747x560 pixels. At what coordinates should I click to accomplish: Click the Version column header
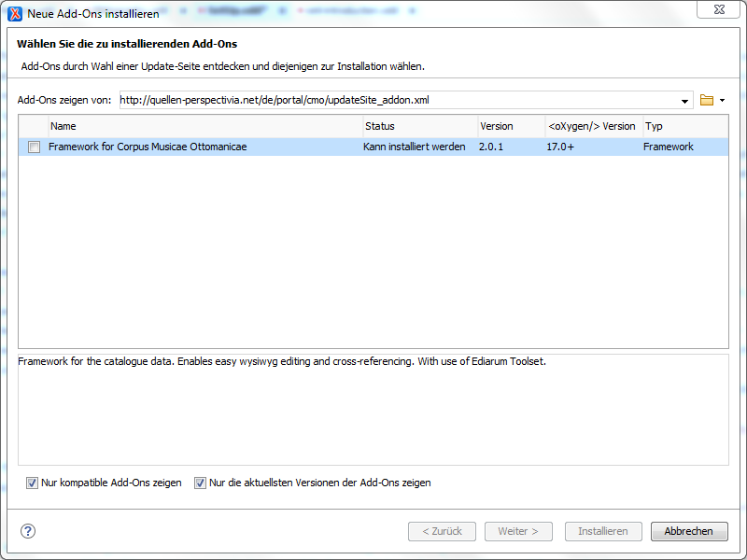click(510, 126)
